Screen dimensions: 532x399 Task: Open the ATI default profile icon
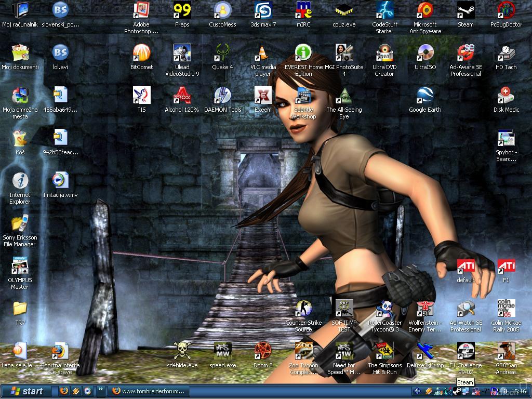click(465, 270)
